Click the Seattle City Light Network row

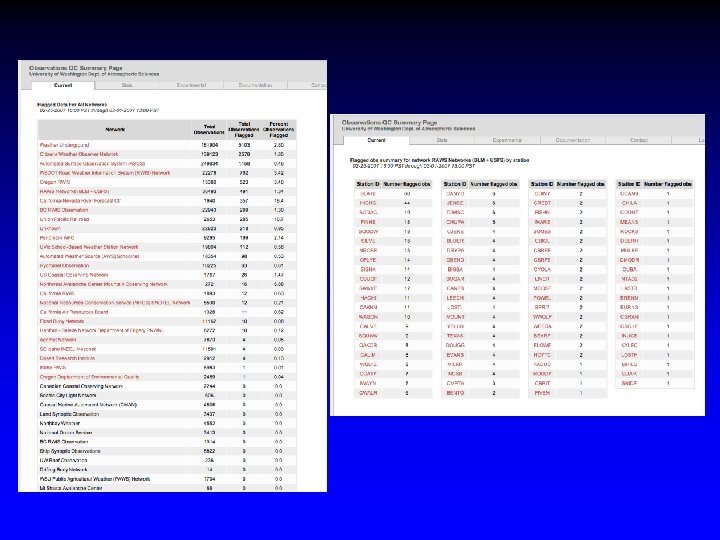(x=167, y=395)
